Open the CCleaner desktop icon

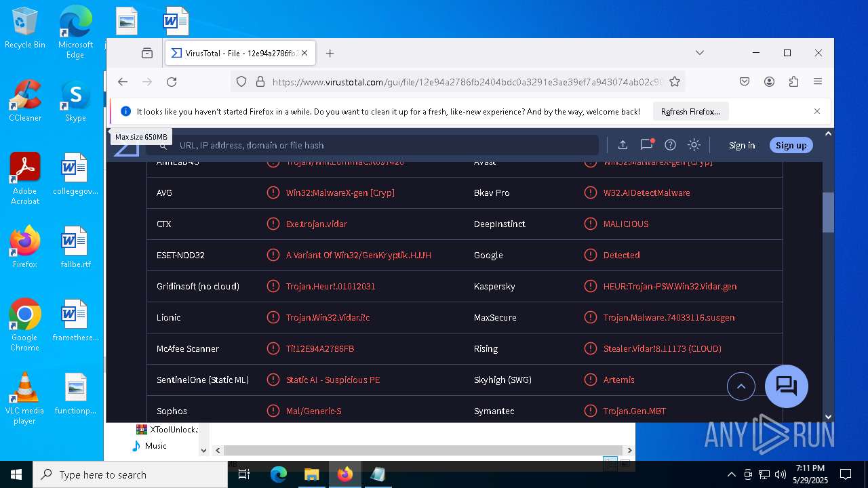pos(25,101)
